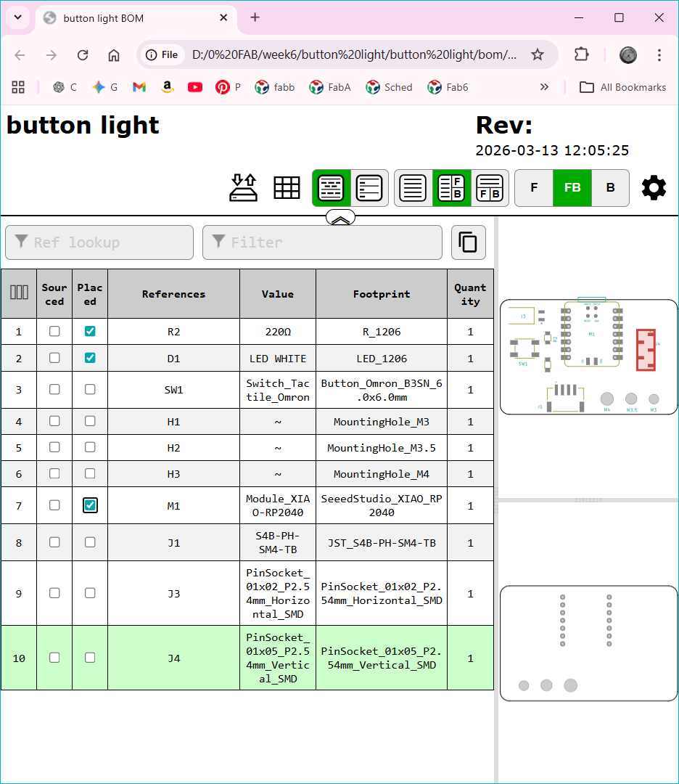Mark SW1 as placed
The image size is (679, 784).
90,389
